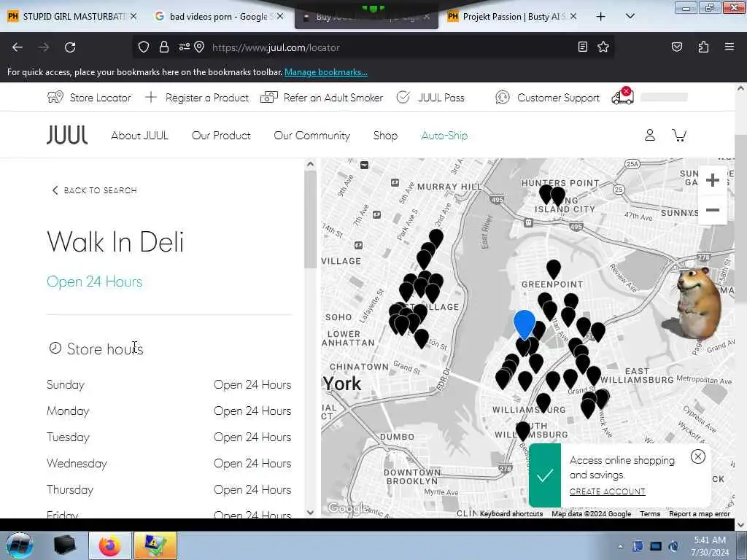747x560 pixels.
Task: Close the Projekt Passion tab
Action: click(x=573, y=16)
